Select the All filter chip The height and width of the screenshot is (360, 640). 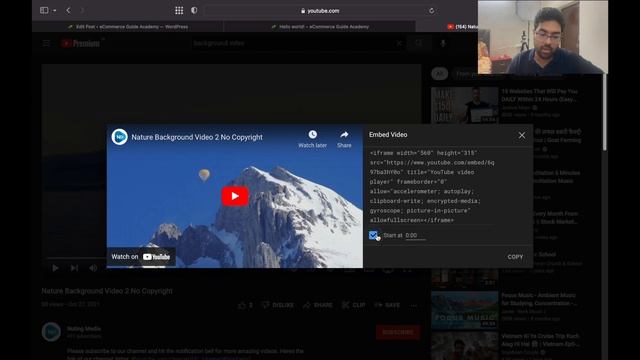[x=440, y=74]
